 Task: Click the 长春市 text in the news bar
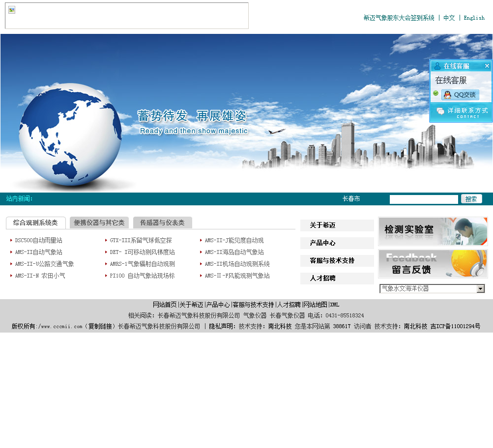351,199
